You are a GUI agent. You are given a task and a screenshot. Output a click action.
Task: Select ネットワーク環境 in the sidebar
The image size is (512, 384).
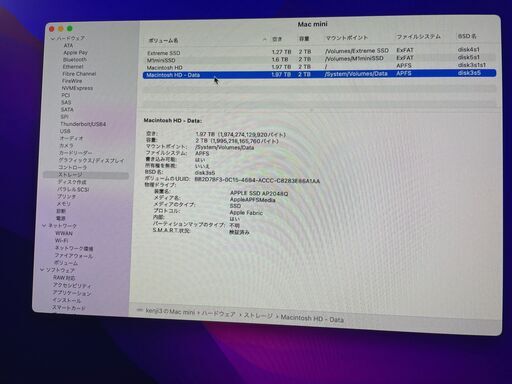(74, 248)
